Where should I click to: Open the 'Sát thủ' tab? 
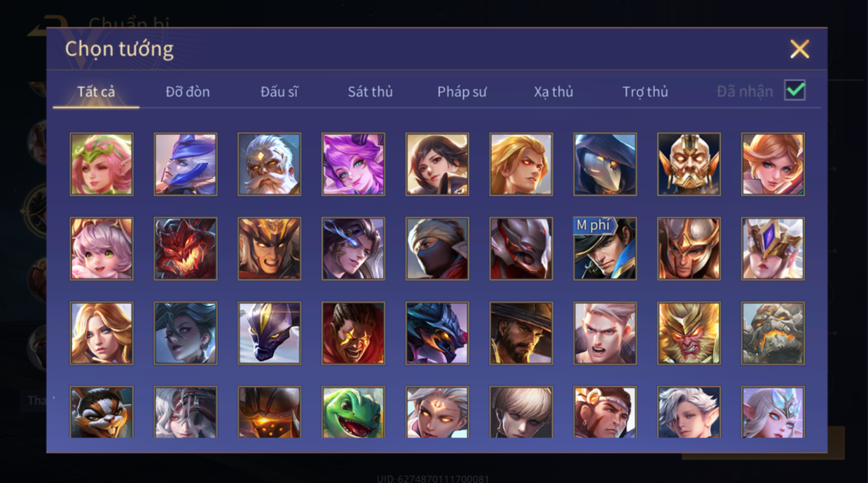pyautogui.click(x=370, y=92)
